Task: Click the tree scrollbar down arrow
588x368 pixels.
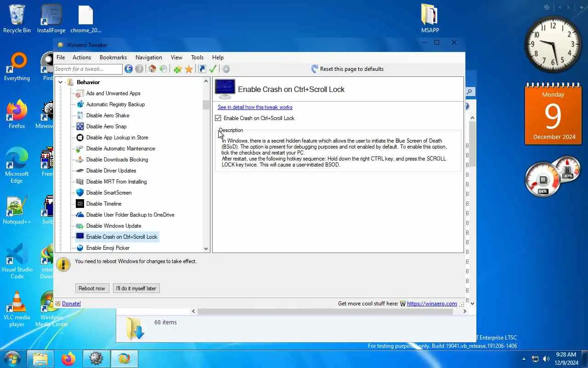Action: point(206,248)
